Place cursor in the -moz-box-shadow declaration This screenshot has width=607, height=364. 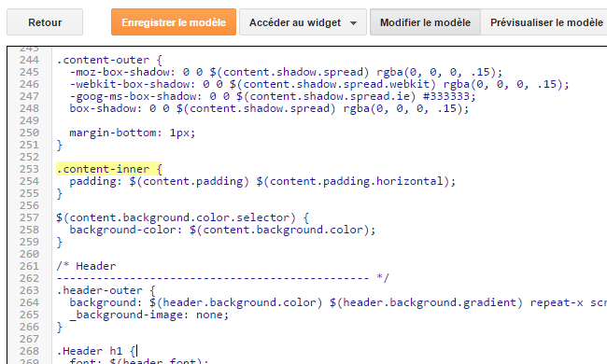(286, 72)
